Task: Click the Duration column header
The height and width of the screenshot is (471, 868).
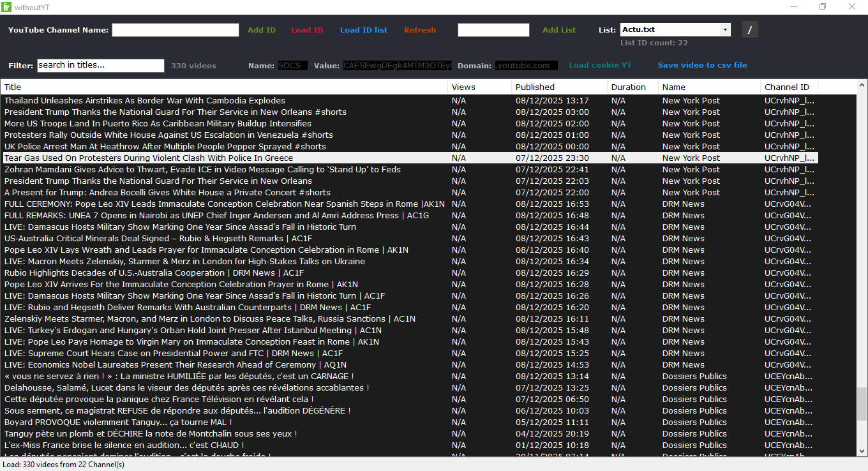Action: pyautogui.click(x=632, y=87)
